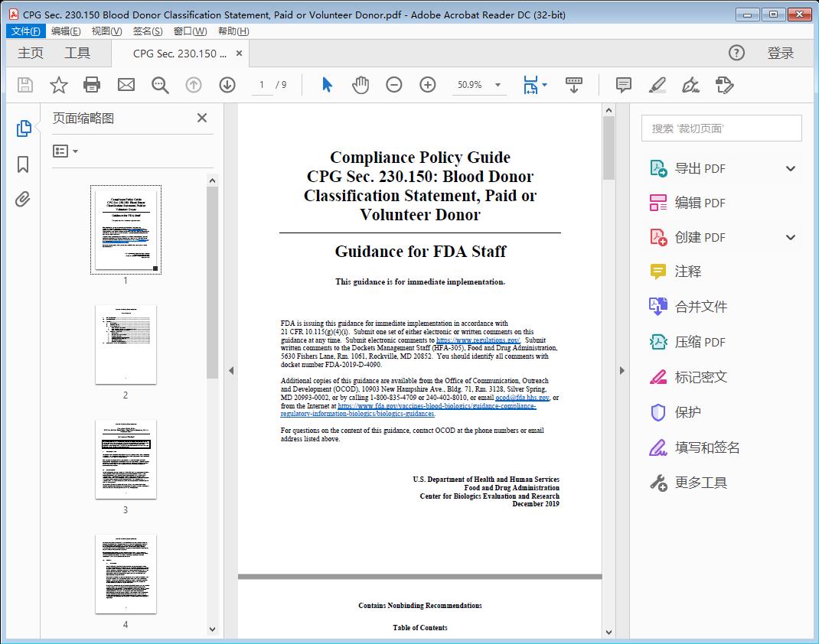Open the 文件(F) menu

tap(26, 31)
